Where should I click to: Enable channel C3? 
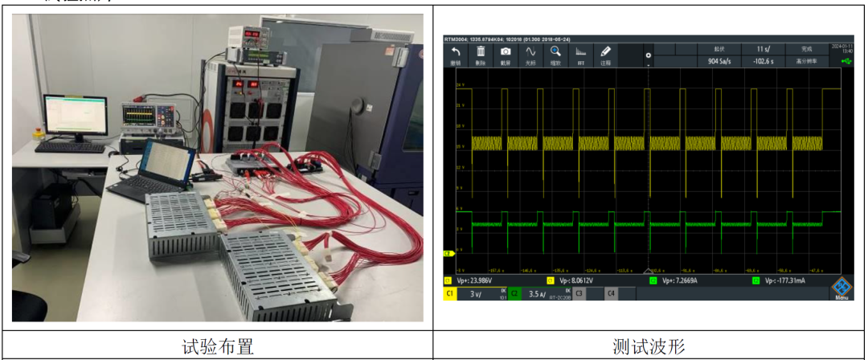pyautogui.click(x=579, y=294)
